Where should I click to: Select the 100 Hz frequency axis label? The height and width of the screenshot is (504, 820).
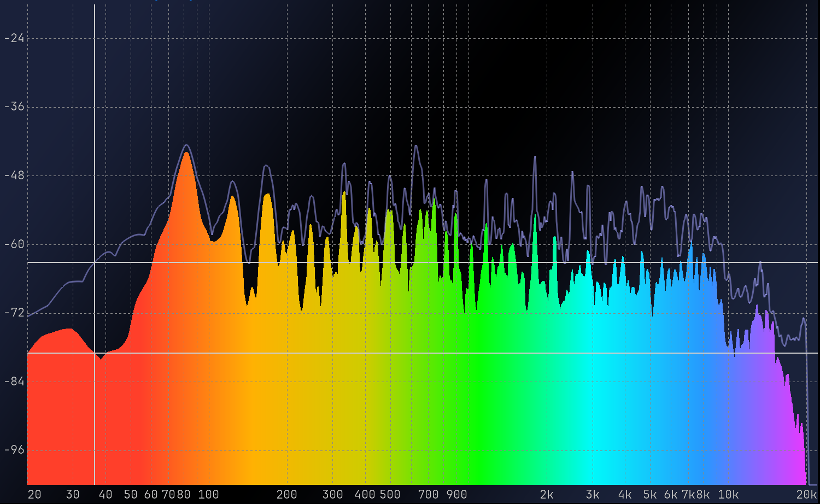tap(208, 495)
